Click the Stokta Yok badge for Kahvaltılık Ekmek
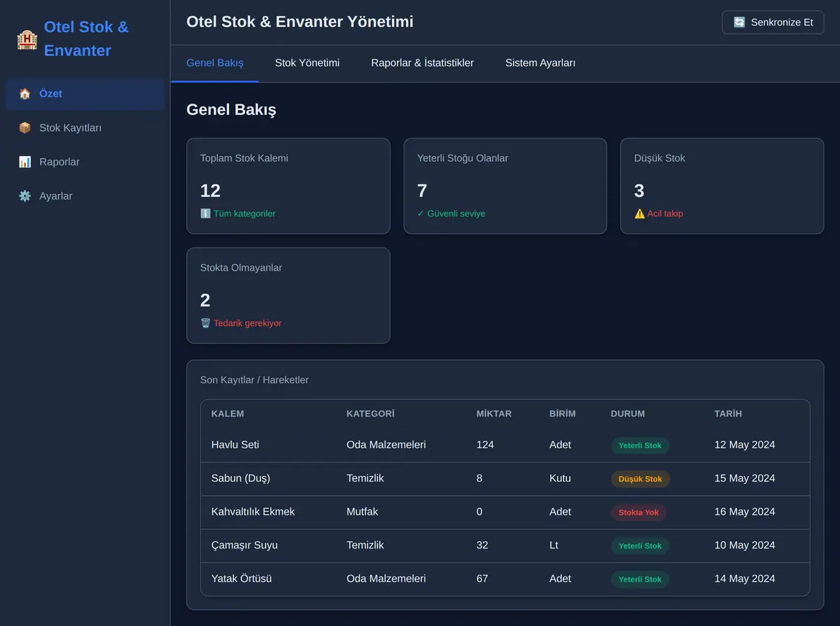 click(639, 513)
